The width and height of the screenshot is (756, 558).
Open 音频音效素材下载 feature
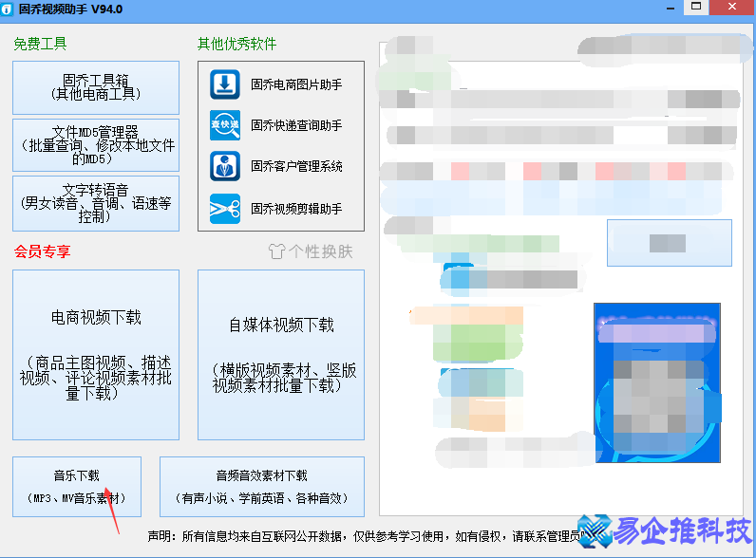click(262, 487)
